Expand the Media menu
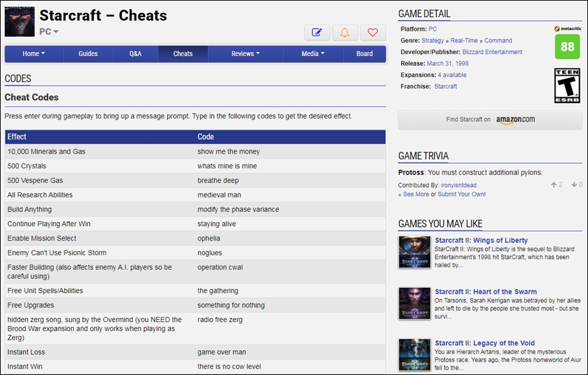This screenshot has height=375, width=588. 313,53
